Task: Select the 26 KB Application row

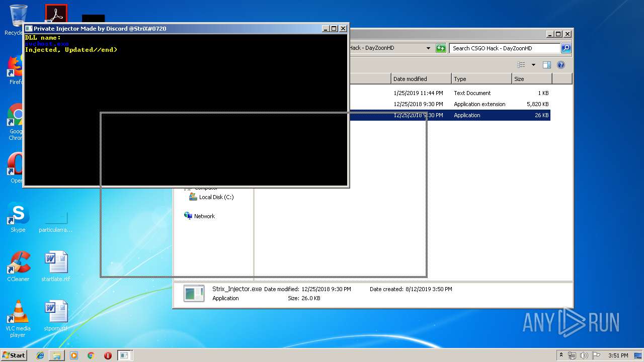Action: [450, 115]
